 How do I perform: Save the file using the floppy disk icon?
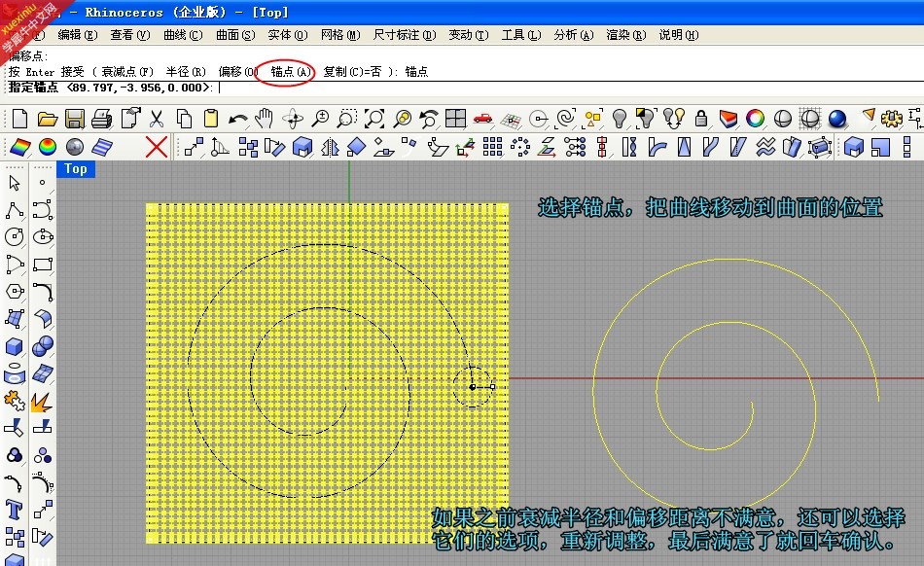click(74, 119)
